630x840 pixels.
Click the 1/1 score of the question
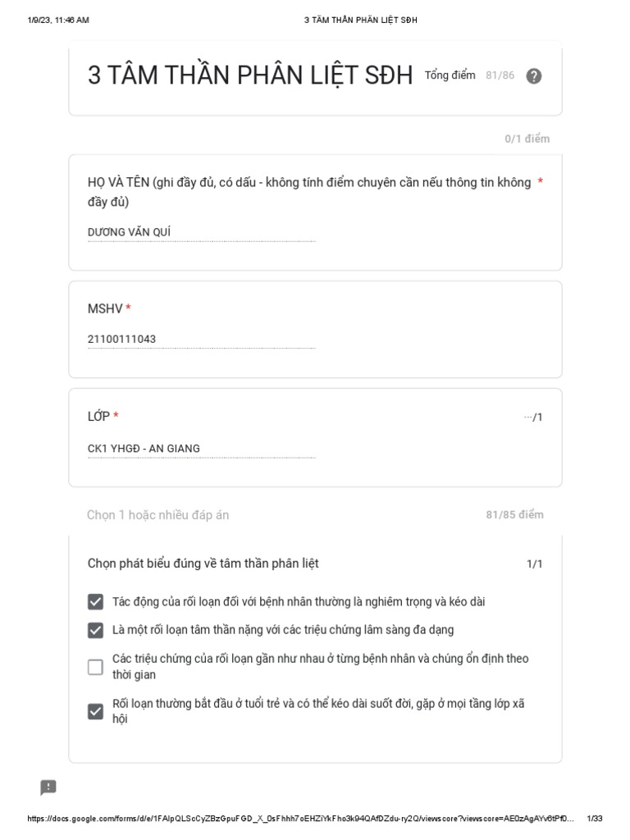[x=534, y=564]
